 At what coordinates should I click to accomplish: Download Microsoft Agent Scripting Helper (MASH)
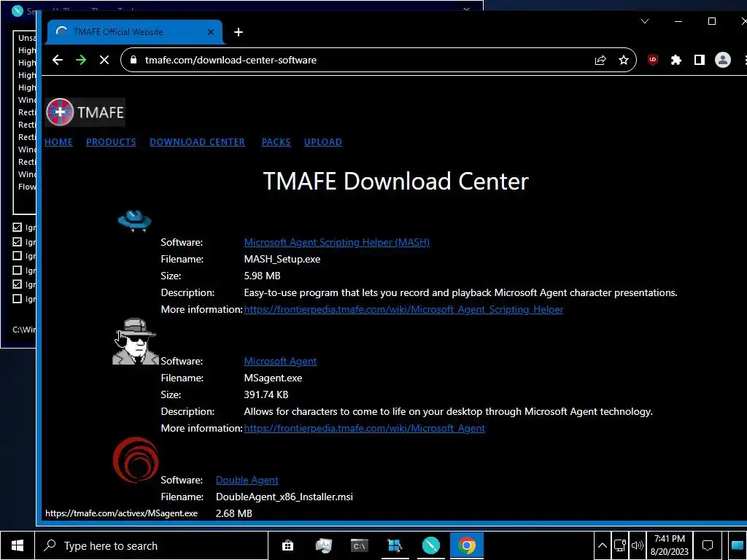pyautogui.click(x=337, y=242)
